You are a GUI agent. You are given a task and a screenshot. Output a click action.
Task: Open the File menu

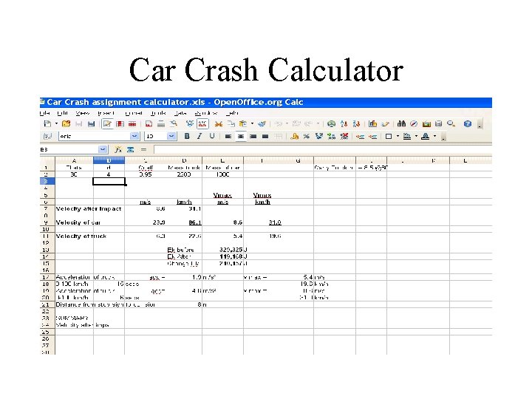point(45,113)
